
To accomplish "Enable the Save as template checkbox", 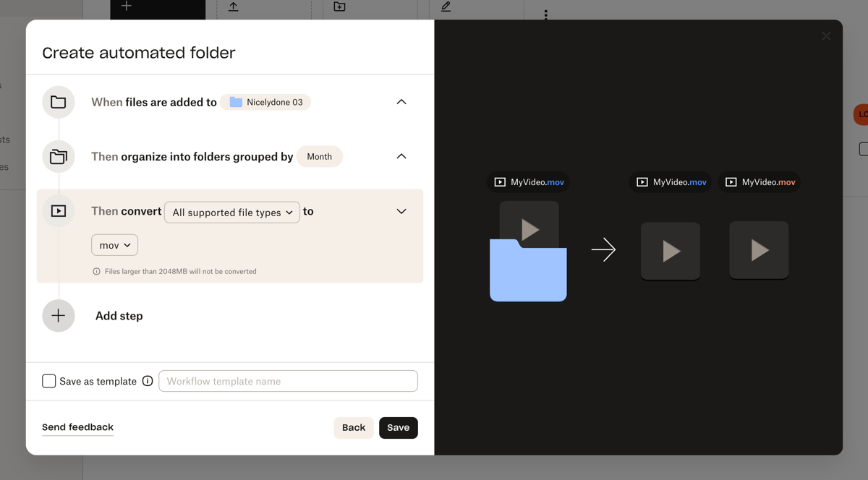I will coord(48,380).
